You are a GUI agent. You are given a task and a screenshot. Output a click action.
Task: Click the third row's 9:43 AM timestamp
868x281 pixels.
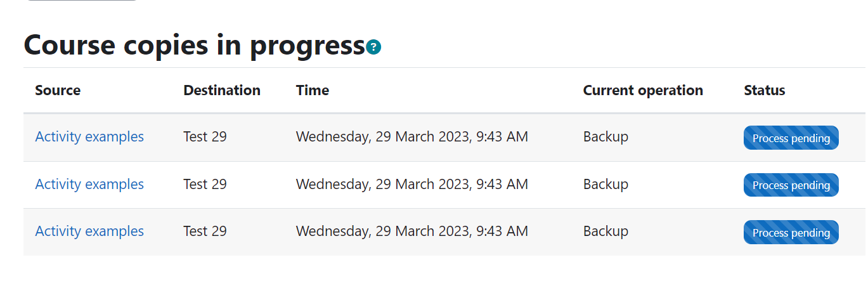[502, 231]
